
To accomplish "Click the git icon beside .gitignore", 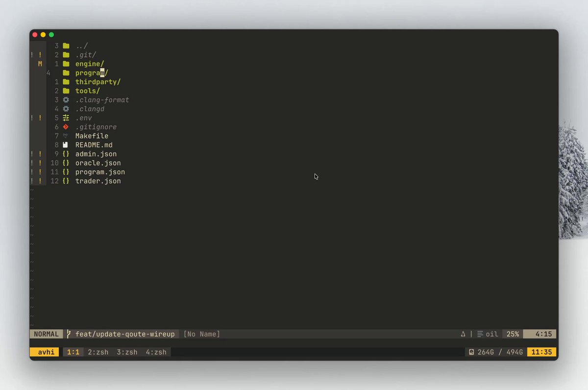I will (66, 127).
